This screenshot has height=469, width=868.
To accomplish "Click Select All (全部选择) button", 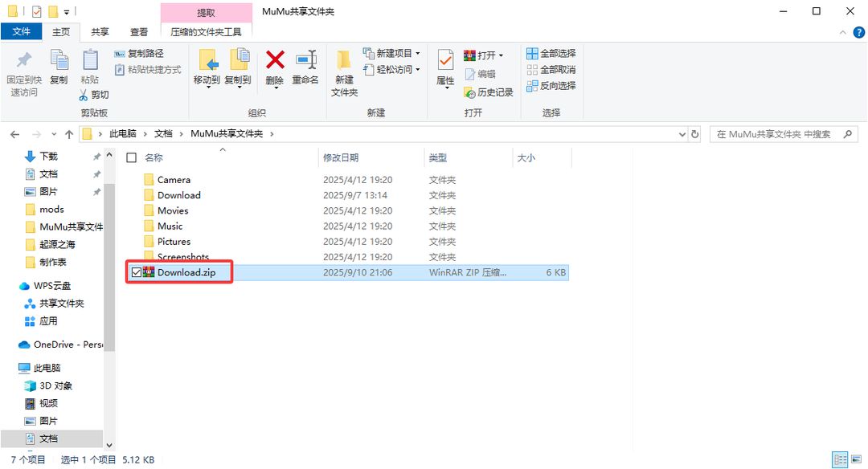I will 551,53.
